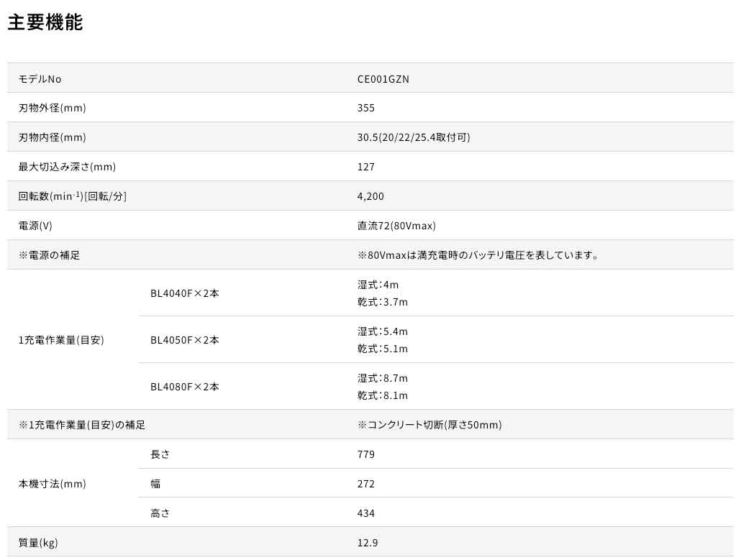Click the 乾式:3.7m value
Viewport: 741px width, 560px height.
[x=382, y=302]
